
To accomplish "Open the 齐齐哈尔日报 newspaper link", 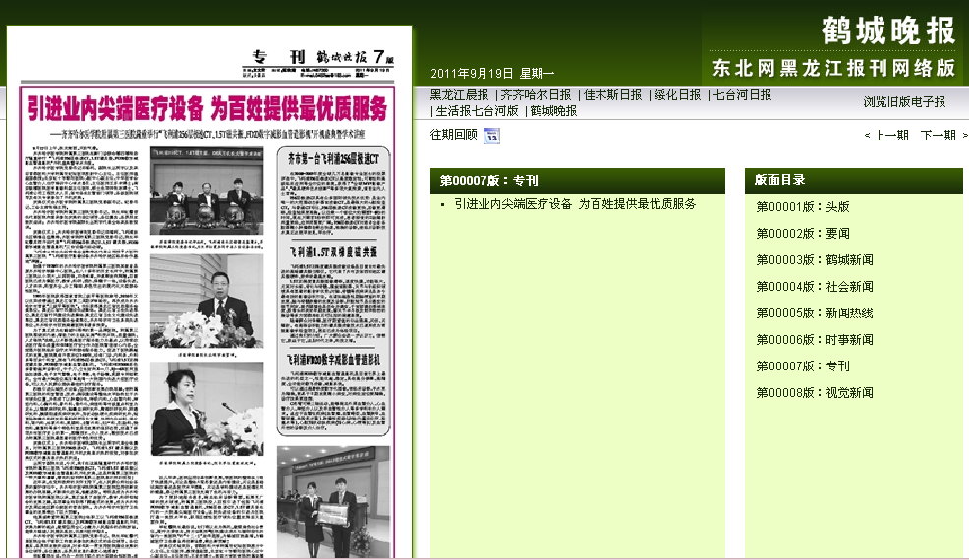I will pyautogui.click(x=536, y=95).
